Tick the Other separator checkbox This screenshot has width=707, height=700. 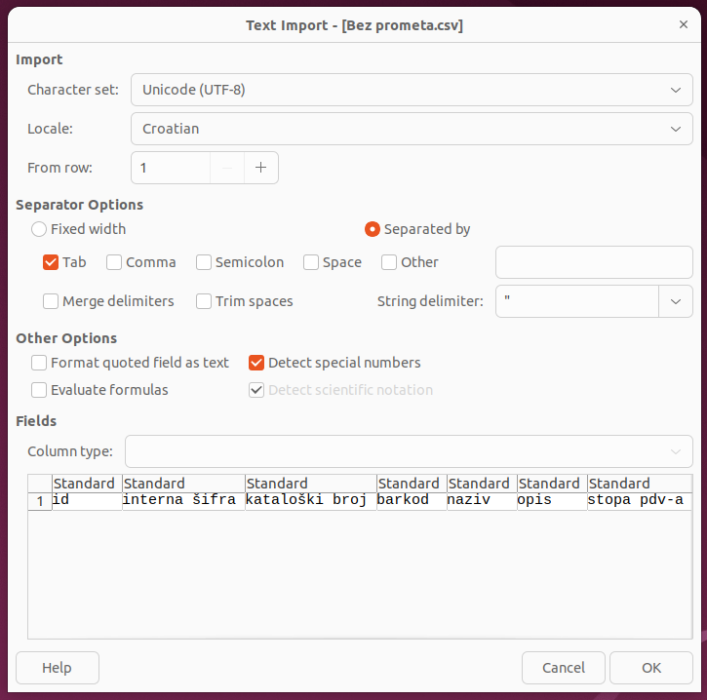389,262
